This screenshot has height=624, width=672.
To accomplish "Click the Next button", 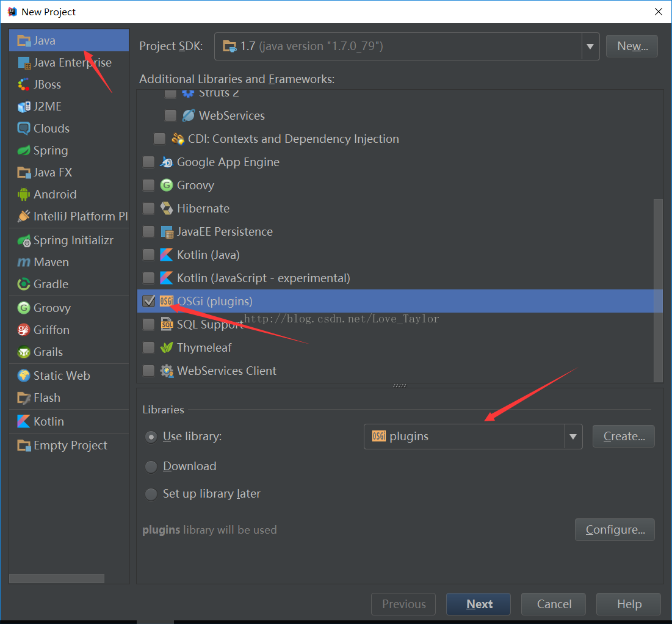I will tap(479, 604).
